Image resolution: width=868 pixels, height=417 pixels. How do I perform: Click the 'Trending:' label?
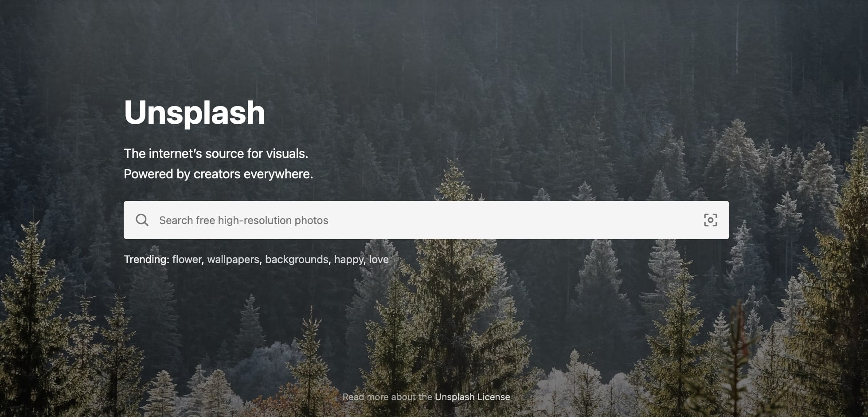(146, 260)
